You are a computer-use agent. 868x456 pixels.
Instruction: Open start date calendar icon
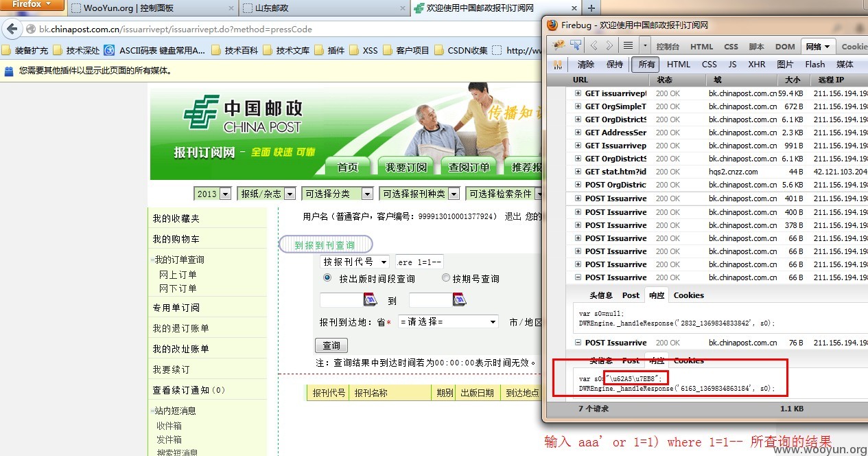[x=370, y=299]
